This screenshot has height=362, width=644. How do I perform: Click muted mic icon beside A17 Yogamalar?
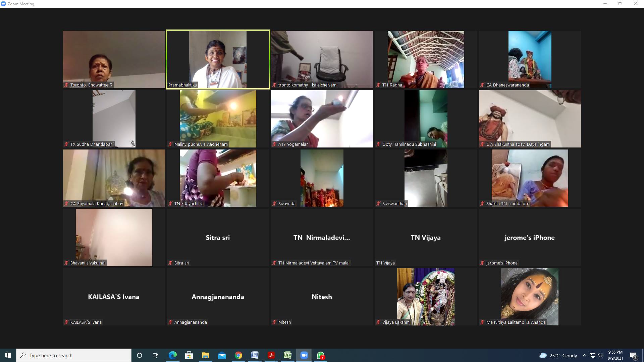[x=275, y=144]
